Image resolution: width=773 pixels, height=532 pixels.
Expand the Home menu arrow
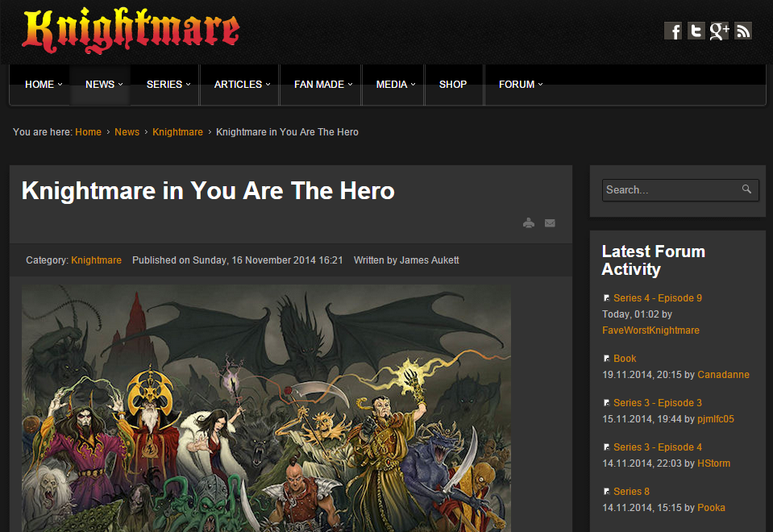60,85
